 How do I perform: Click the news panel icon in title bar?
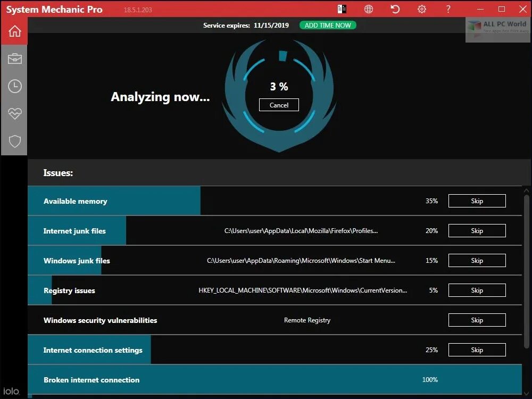(342, 9)
